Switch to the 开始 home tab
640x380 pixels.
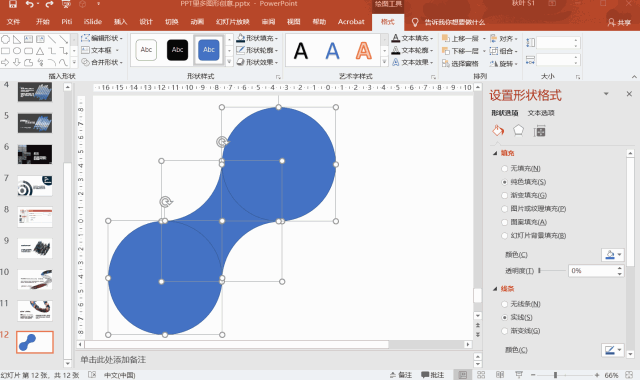point(42,22)
